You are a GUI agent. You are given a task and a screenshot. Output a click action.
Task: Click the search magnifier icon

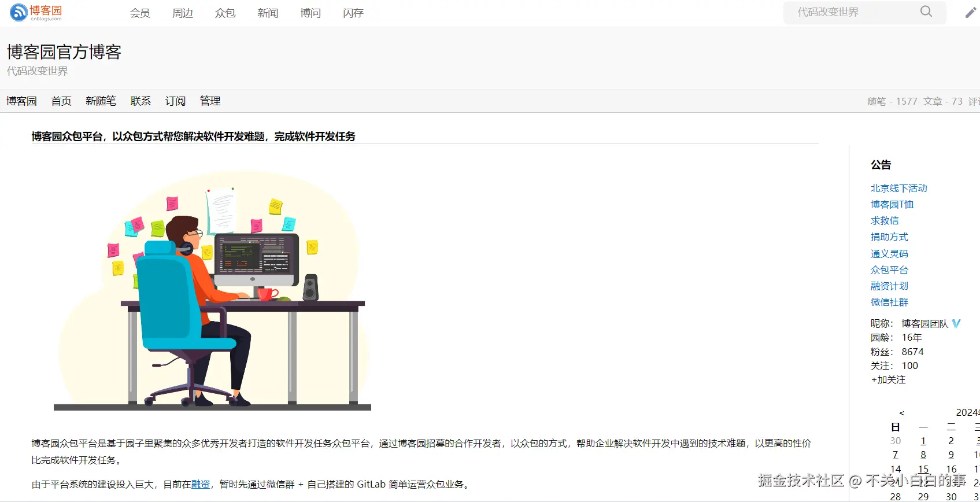tap(926, 12)
